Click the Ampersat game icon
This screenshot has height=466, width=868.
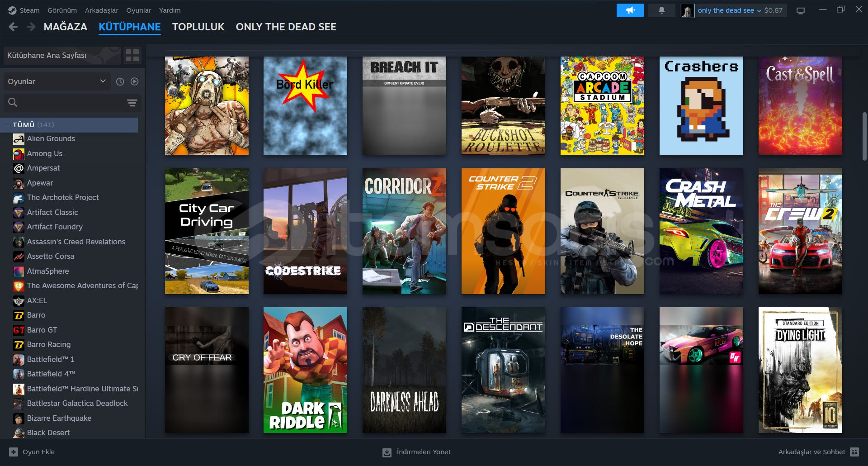click(19, 168)
